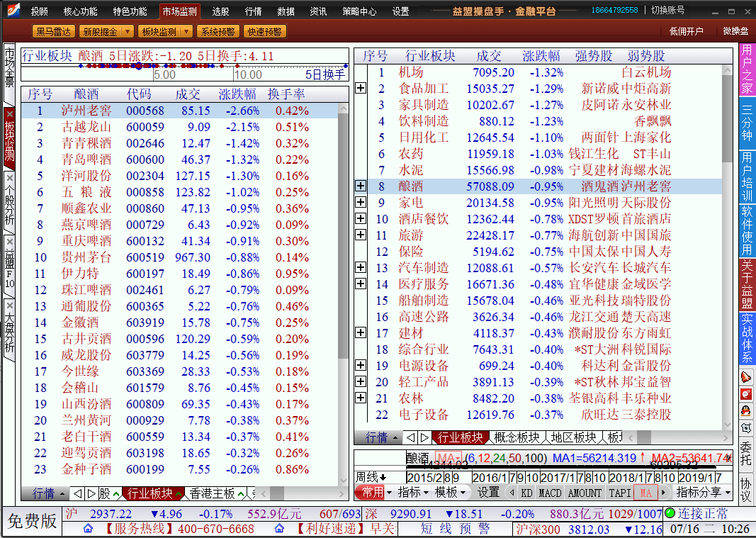Close the 益盟F10 side tab with its X
This screenshot has width=756, height=538.
pos(10,242)
